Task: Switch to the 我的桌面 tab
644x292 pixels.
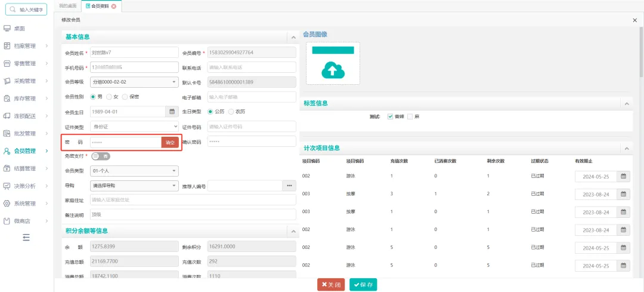Action: pyautogui.click(x=67, y=6)
